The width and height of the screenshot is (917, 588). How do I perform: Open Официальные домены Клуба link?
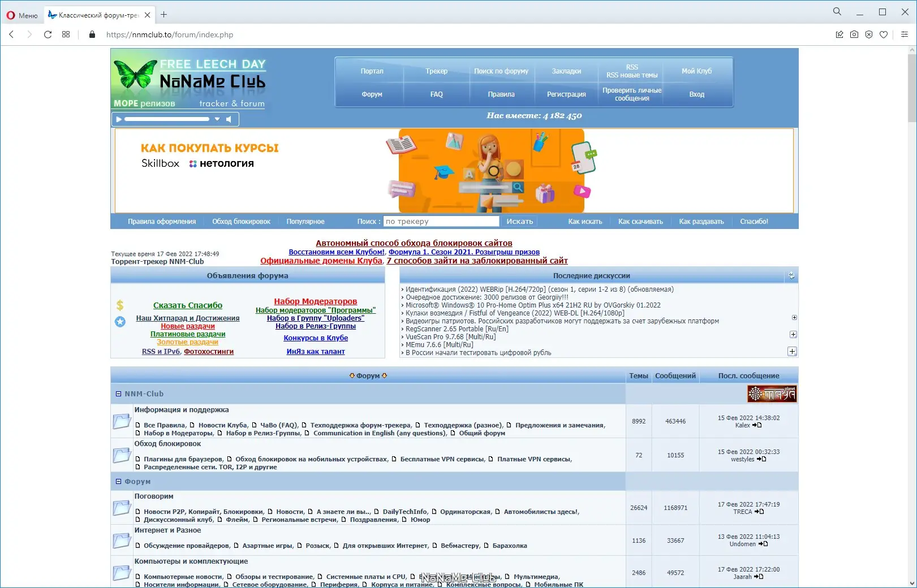(321, 261)
